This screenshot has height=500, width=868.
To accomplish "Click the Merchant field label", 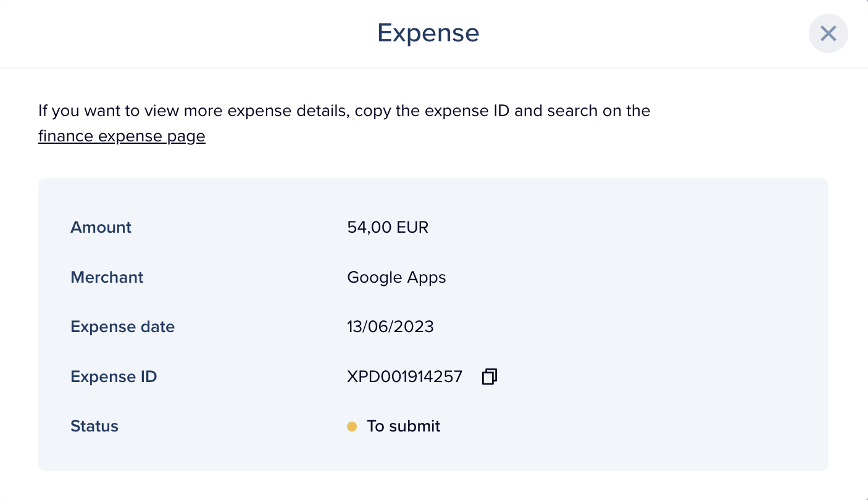I will pyautogui.click(x=107, y=277).
